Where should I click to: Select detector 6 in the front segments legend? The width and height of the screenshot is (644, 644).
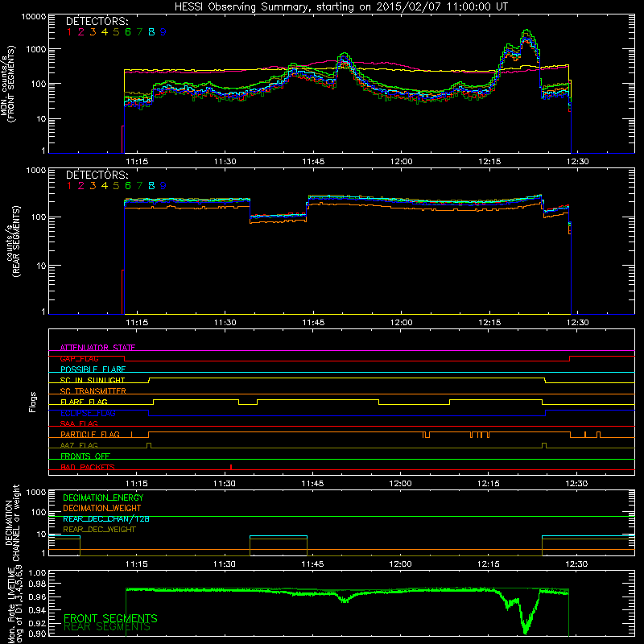click(128, 32)
